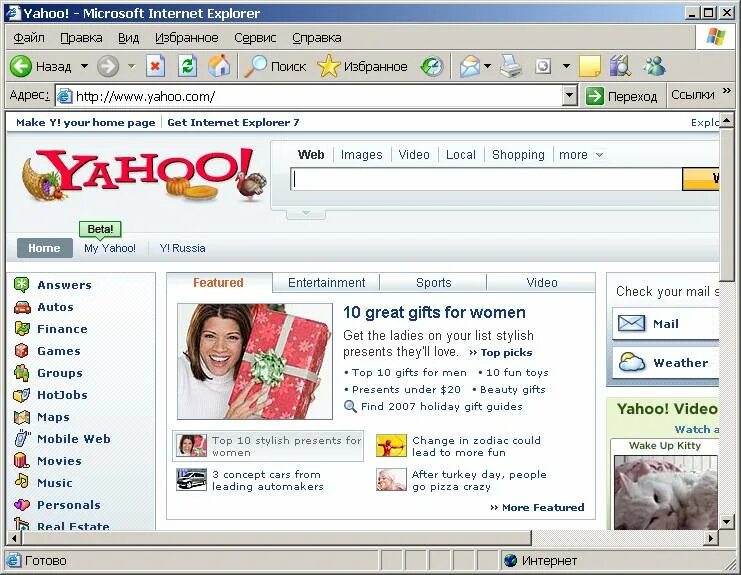Open the My Yahoo! link
Image resolution: width=741 pixels, height=575 pixels.
coord(110,248)
